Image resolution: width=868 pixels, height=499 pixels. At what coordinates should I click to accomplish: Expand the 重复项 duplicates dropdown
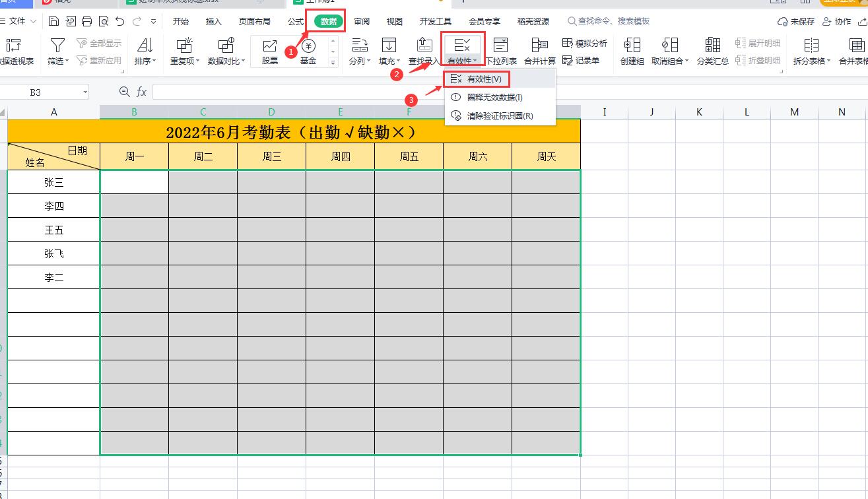(x=185, y=61)
